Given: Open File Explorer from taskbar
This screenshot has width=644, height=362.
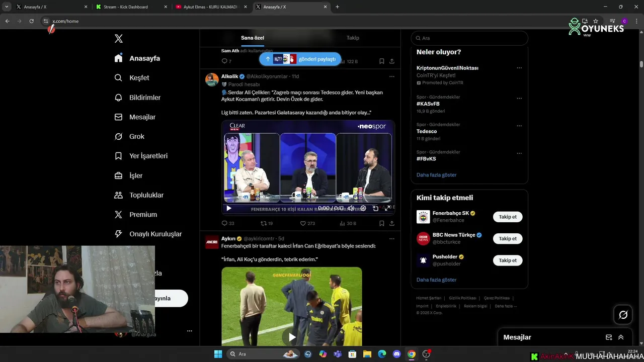Looking at the screenshot, I should (x=367, y=354).
